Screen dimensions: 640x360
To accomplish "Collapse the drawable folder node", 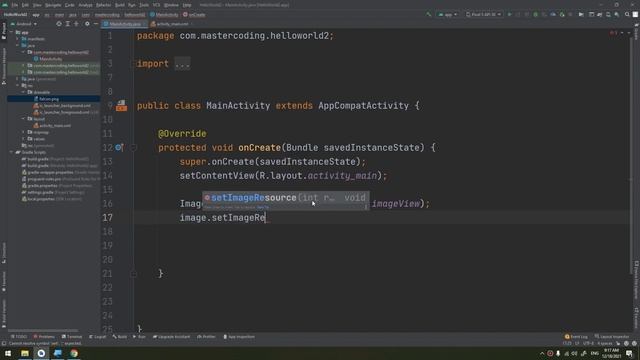I will coord(24,92).
